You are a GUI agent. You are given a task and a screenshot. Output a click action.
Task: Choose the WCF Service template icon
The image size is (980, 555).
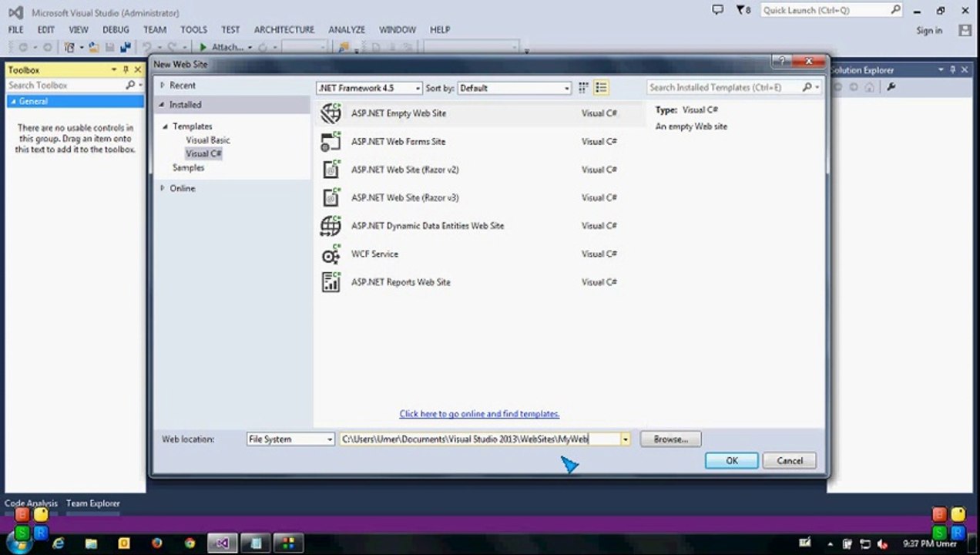331,254
